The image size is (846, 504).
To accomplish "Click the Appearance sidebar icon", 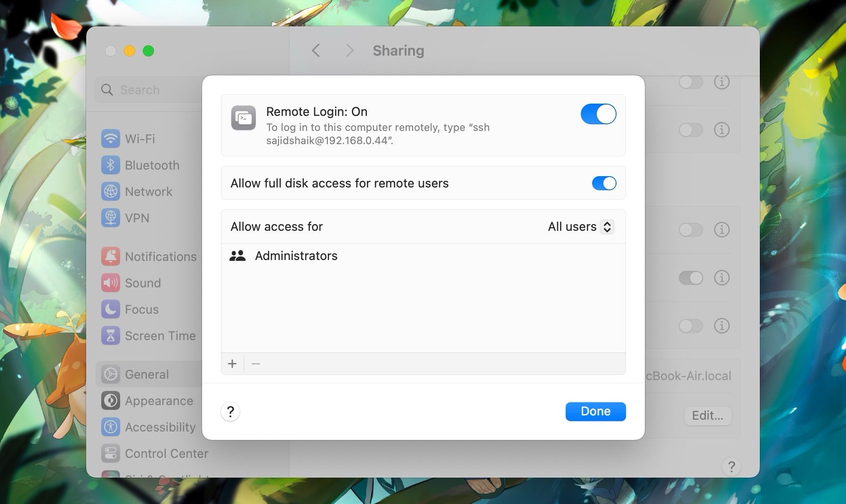I will pos(110,400).
